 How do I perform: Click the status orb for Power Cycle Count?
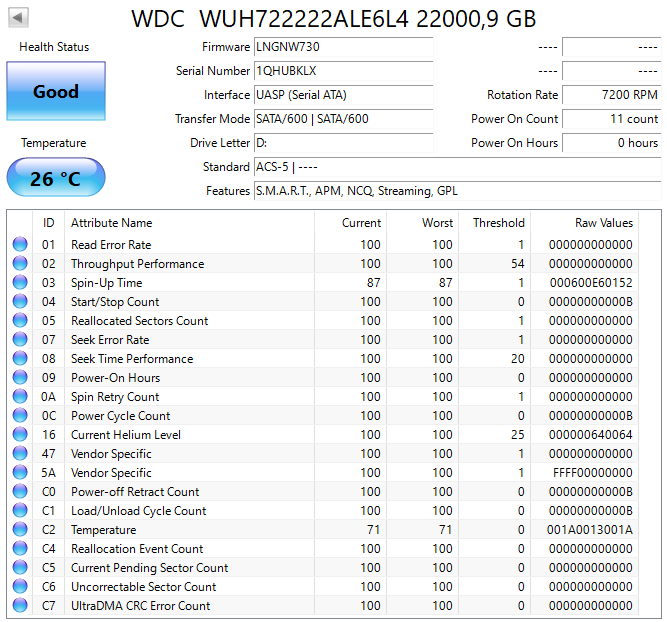pos(20,415)
